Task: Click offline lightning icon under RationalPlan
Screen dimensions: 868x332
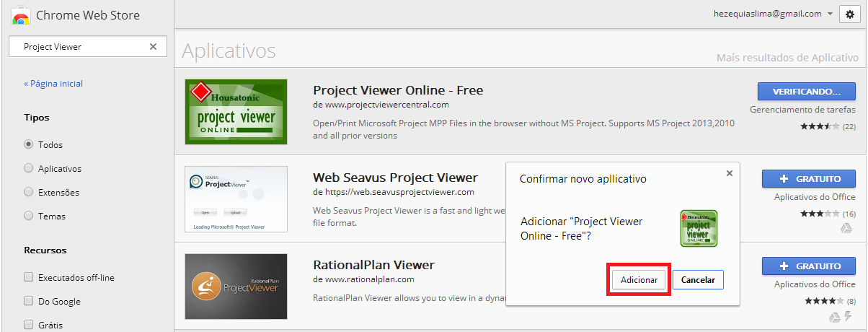Action: tap(850, 316)
